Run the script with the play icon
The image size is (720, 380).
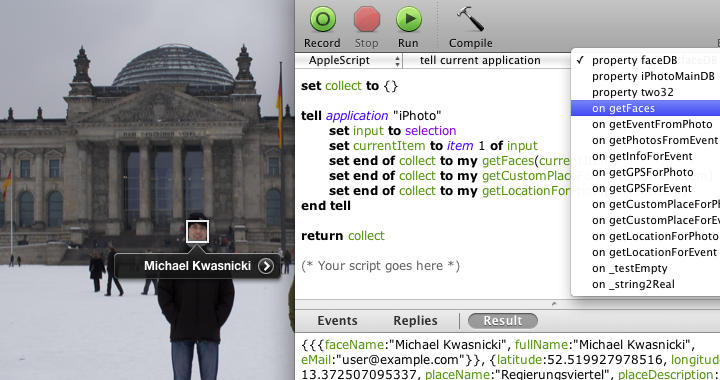(409, 19)
